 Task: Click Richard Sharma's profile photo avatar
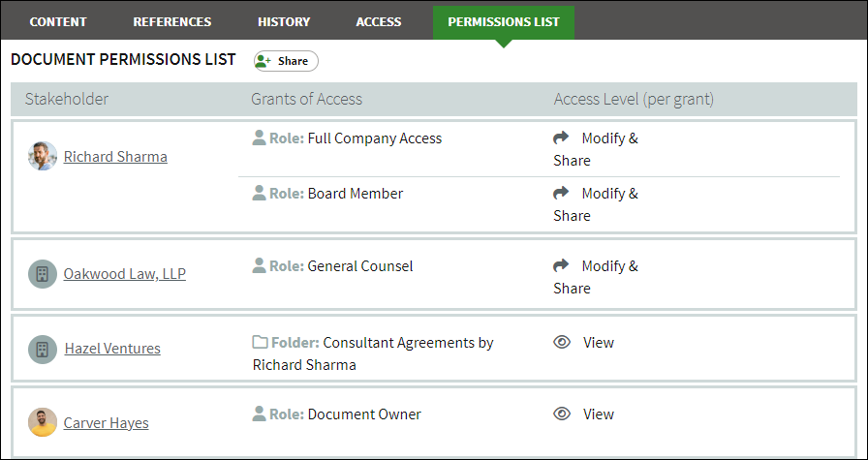tap(43, 156)
